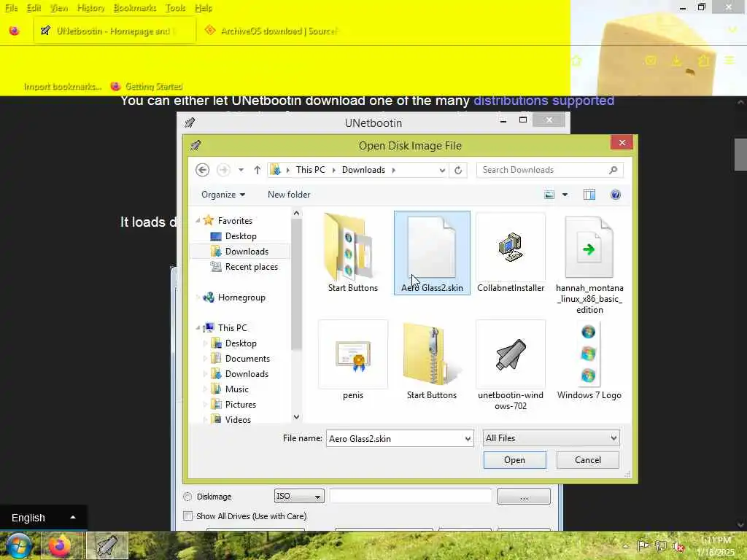Open file dialog help
The width and height of the screenshot is (747, 560).
(x=616, y=195)
